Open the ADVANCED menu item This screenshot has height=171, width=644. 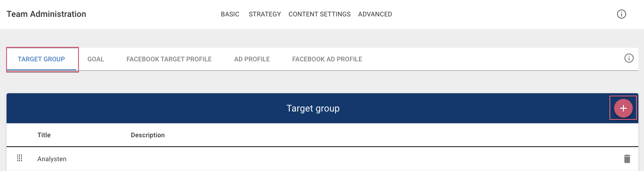click(x=375, y=14)
